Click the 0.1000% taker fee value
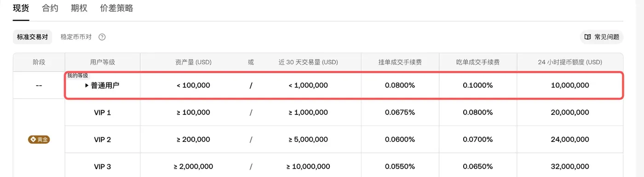Viewport: 644px width, 177px height. click(x=478, y=85)
